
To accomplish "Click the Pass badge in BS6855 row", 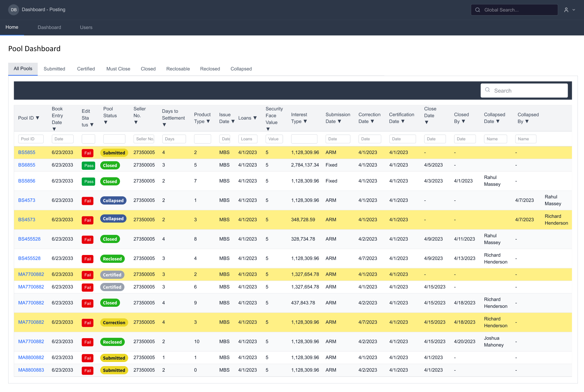I will pyautogui.click(x=89, y=166).
